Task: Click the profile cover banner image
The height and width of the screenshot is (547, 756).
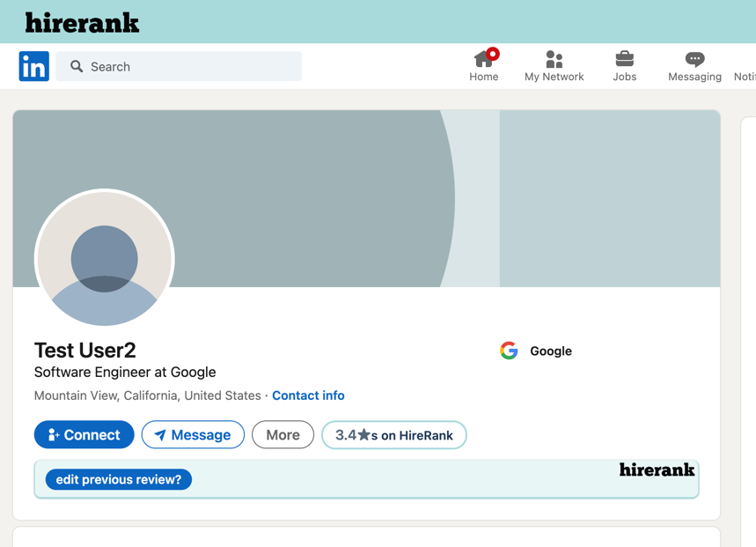Action: 366,198
